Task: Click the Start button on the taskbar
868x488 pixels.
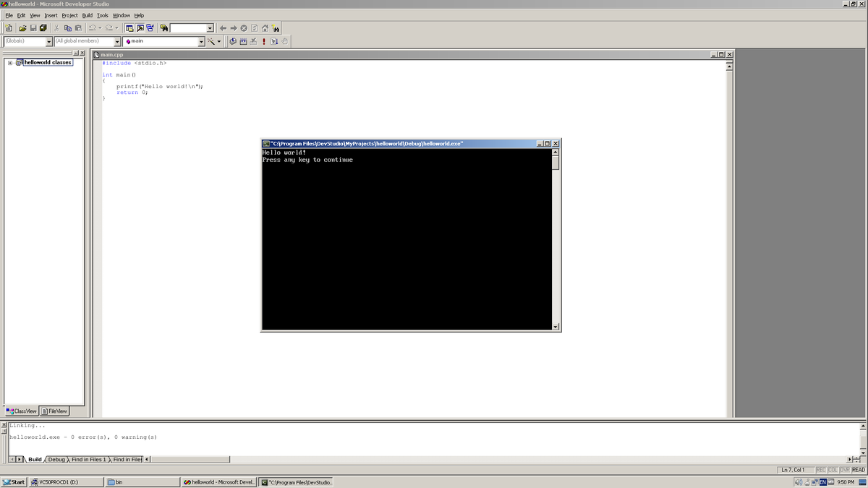Action: pos(12,481)
